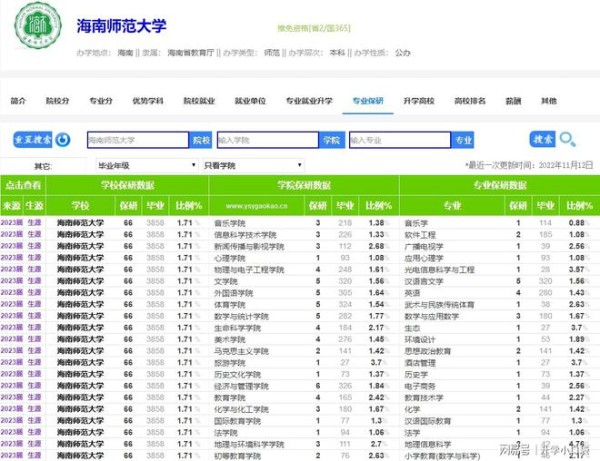Open the 优势学科 tab
600x461 pixels.
148,101
